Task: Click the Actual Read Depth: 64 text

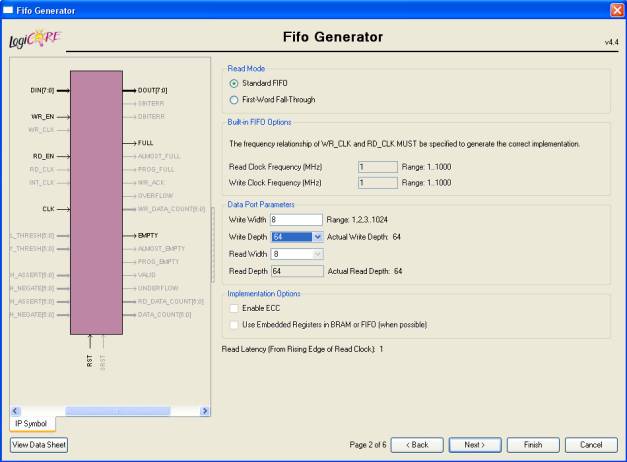Action: click(365, 271)
